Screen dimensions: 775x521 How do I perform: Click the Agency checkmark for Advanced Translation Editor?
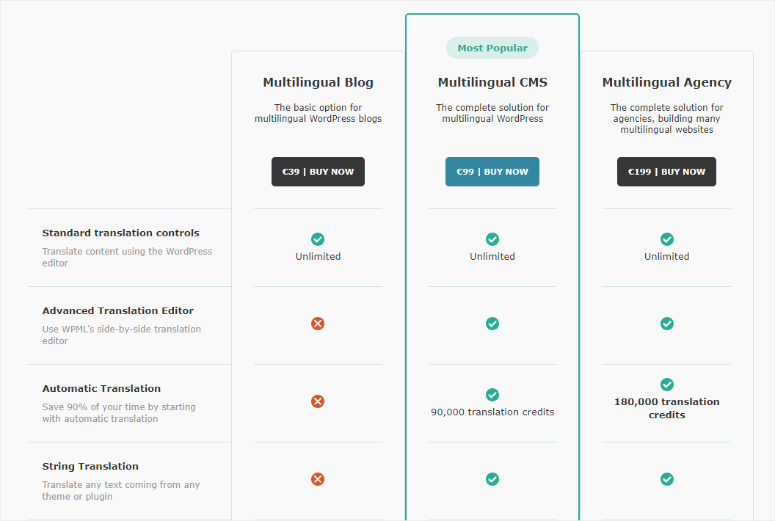pyautogui.click(x=667, y=324)
